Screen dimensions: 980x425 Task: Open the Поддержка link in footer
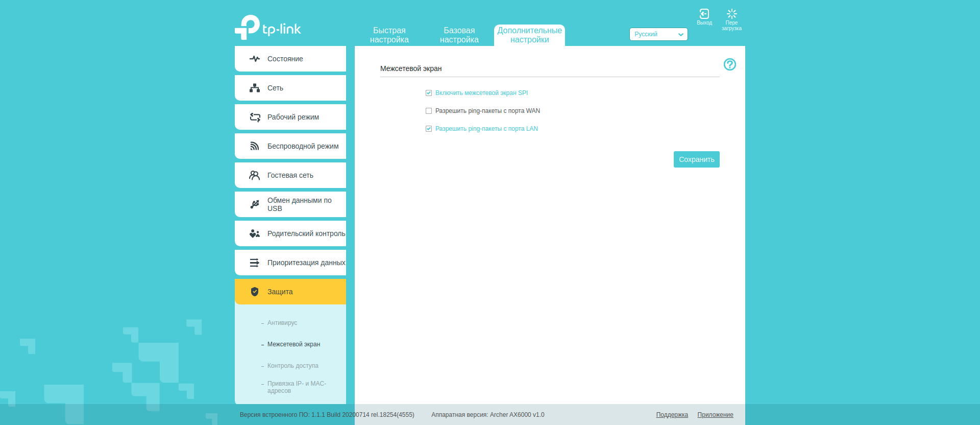[672, 415]
